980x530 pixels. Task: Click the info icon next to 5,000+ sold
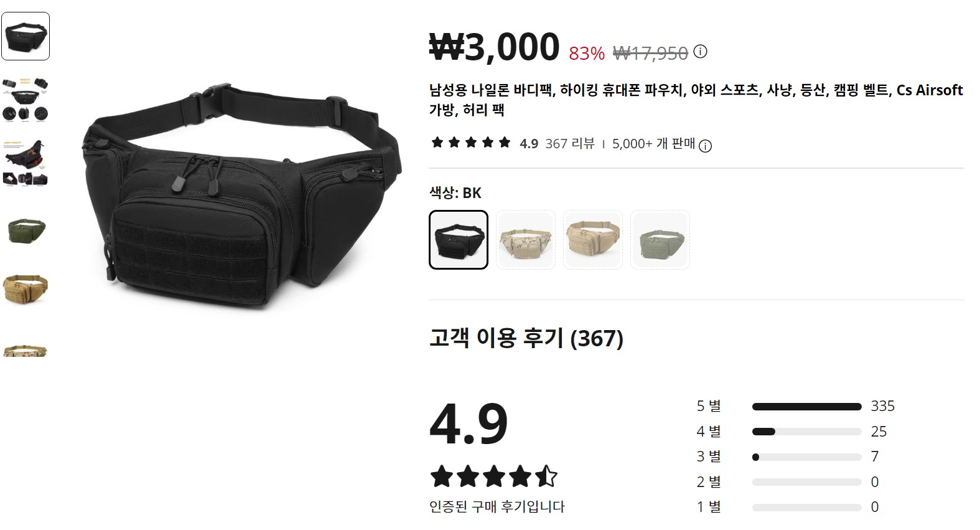pos(705,146)
